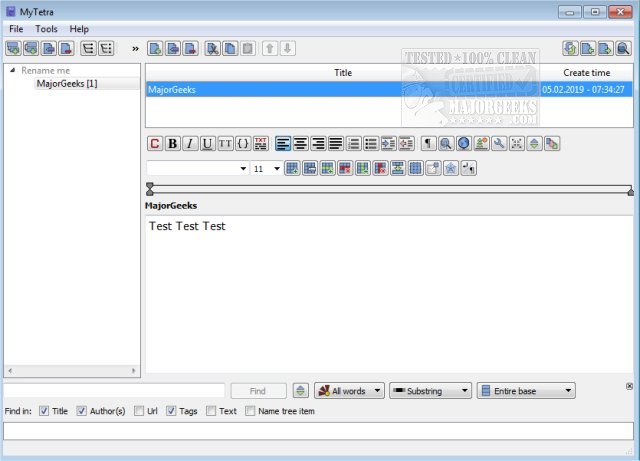Decrease text indent
Screen dimensions: 640x461
[406, 143]
